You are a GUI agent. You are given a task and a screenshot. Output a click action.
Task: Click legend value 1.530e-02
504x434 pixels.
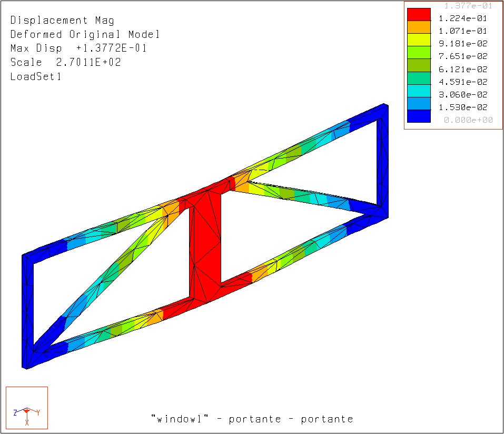pos(463,107)
